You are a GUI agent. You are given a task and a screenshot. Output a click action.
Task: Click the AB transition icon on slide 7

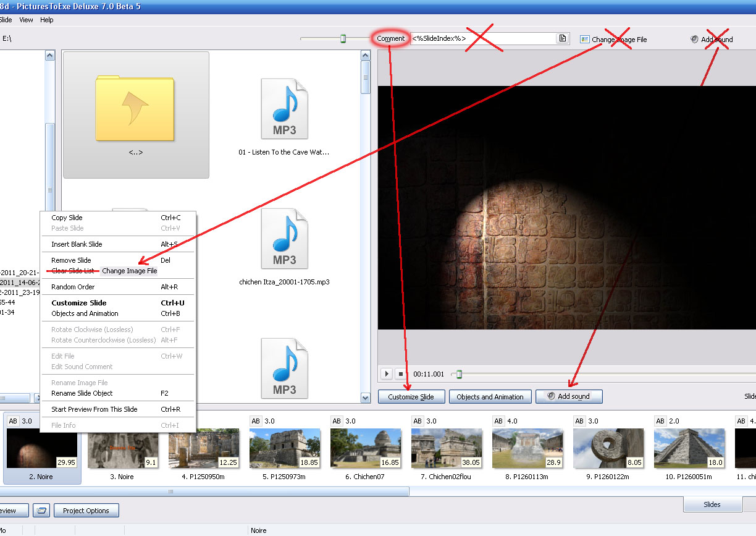pyautogui.click(x=418, y=421)
